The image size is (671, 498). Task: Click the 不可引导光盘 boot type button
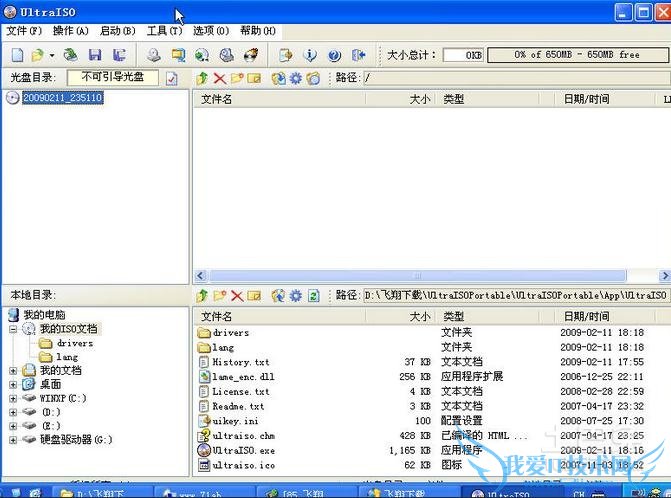[x=113, y=77]
